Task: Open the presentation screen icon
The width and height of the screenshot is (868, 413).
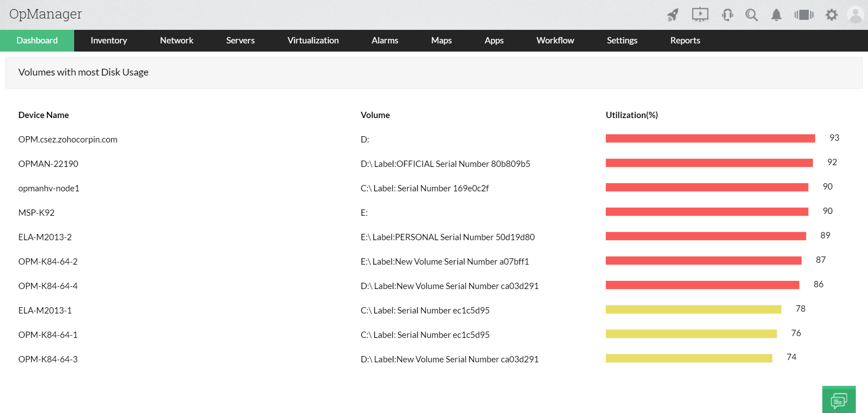Action: [x=700, y=14]
